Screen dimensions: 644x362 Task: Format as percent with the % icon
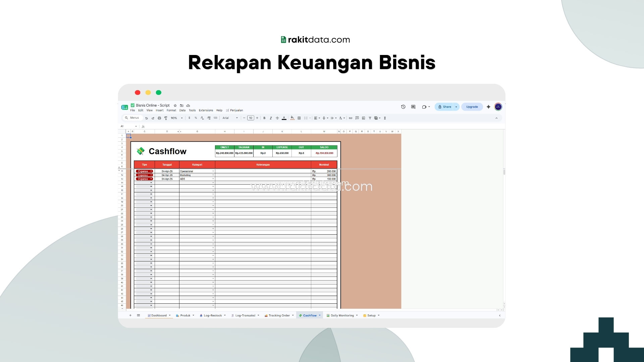196,118
